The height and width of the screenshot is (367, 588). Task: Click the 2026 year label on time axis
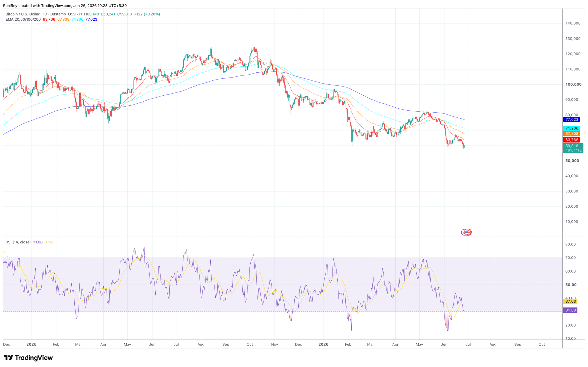(x=323, y=344)
